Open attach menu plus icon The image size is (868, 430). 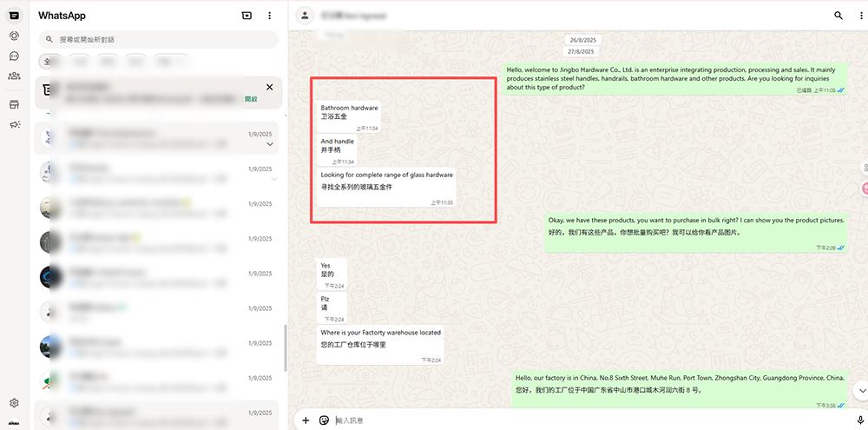306,420
